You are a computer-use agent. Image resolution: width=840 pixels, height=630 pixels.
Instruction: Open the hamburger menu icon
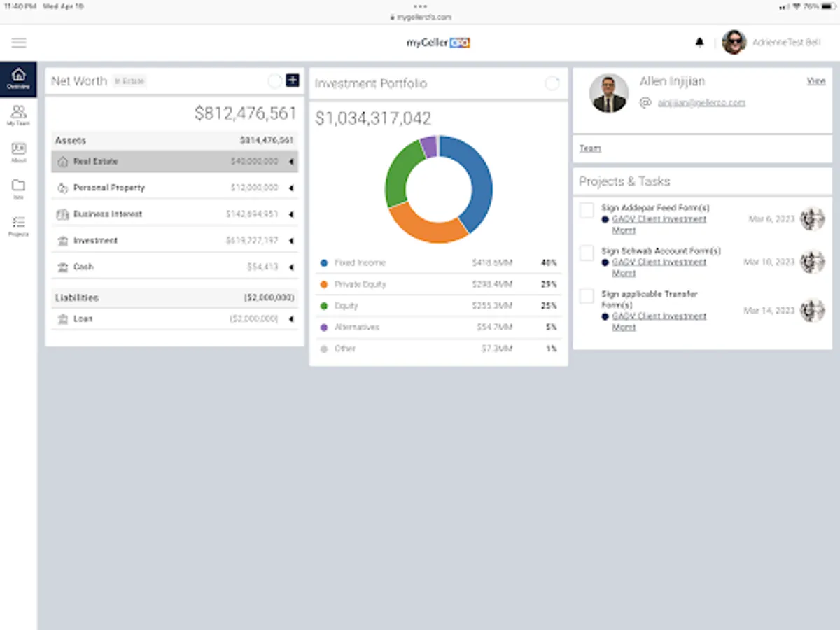coord(19,43)
